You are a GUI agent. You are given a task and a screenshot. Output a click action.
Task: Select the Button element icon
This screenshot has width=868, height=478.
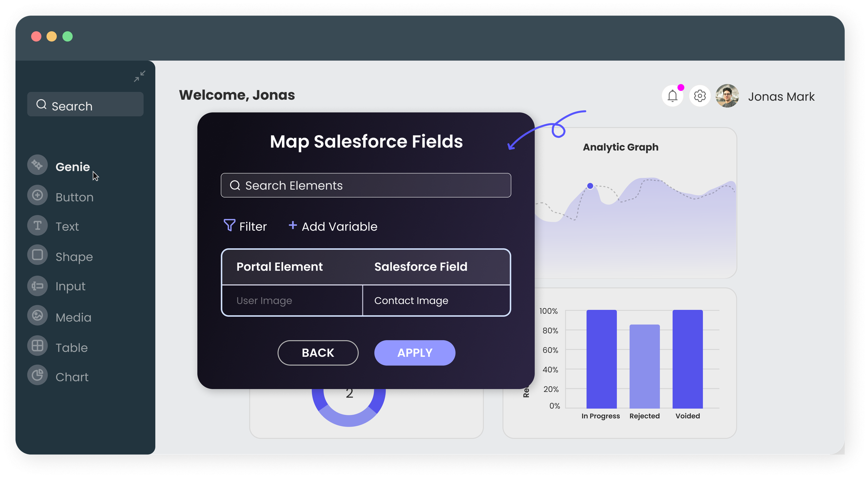tap(38, 195)
